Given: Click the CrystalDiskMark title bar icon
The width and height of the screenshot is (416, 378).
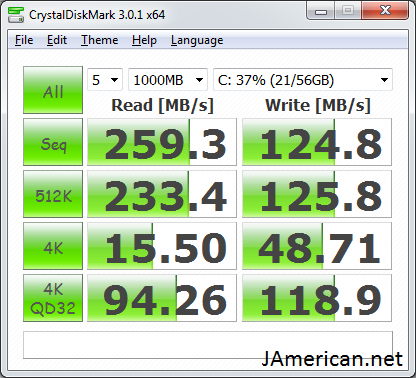Looking at the screenshot, I should (x=16, y=15).
